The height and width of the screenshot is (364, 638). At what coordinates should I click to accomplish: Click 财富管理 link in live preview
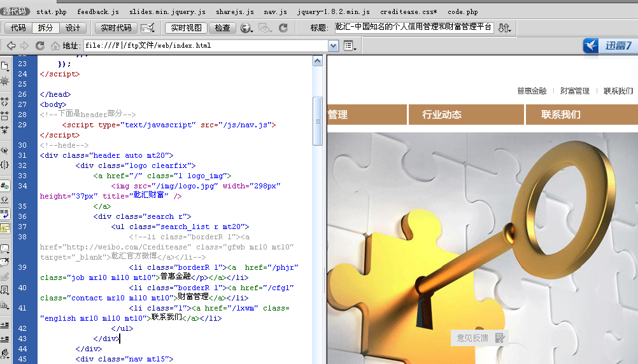574,91
